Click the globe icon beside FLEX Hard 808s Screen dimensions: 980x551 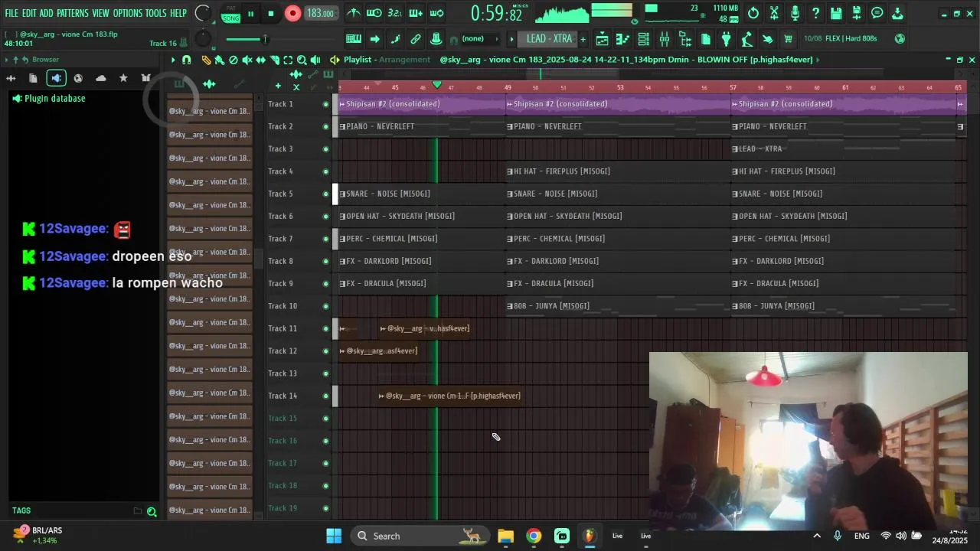(x=900, y=38)
